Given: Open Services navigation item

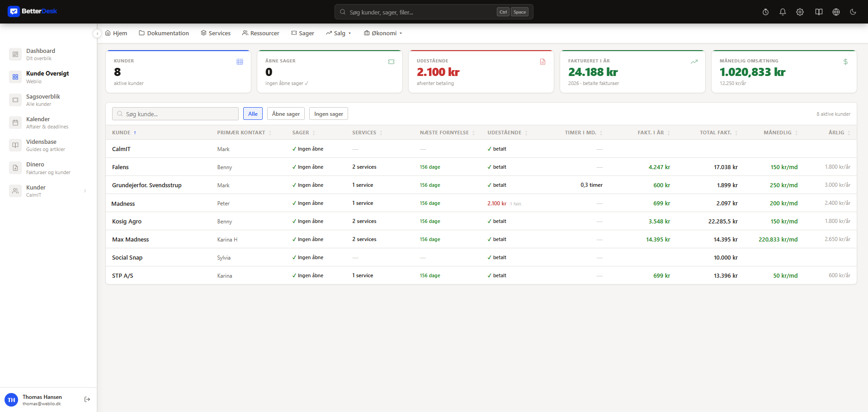Looking at the screenshot, I should (x=216, y=33).
